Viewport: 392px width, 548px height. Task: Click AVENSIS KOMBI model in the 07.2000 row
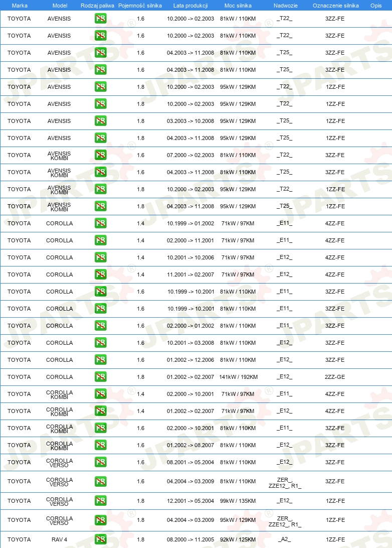pyautogui.click(x=59, y=156)
